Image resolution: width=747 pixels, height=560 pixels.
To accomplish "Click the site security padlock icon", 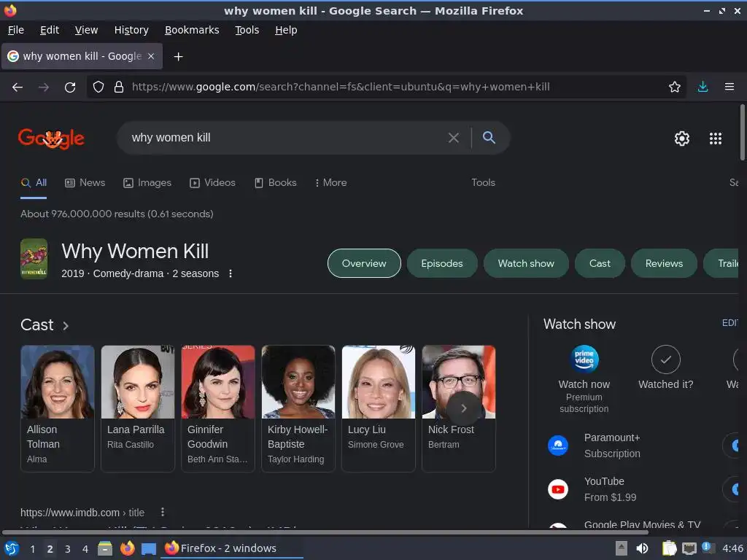I will (119, 87).
